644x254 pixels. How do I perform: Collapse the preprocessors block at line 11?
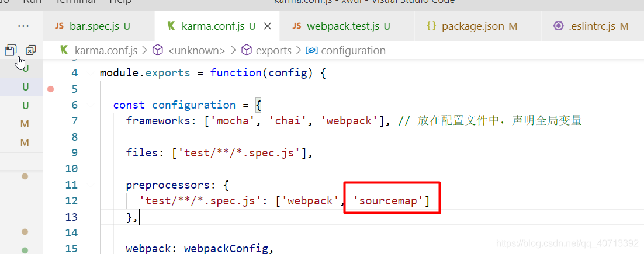pos(91,185)
